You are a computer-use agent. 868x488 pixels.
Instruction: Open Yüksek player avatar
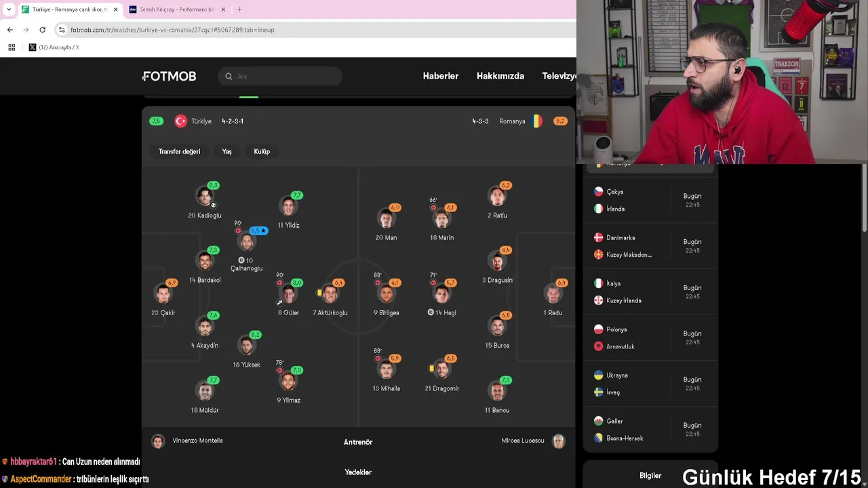pyautogui.click(x=246, y=346)
